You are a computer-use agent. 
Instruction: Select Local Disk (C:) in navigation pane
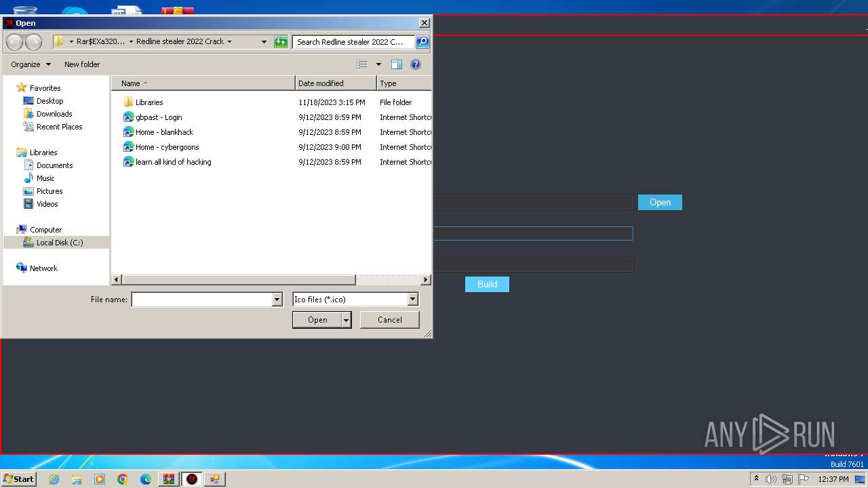pos(56,243)
